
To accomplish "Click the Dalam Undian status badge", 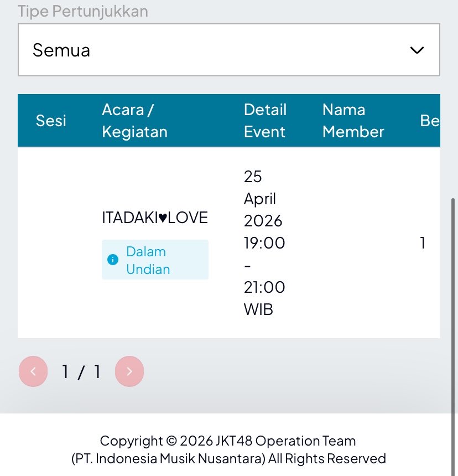I will click(155, 260).
